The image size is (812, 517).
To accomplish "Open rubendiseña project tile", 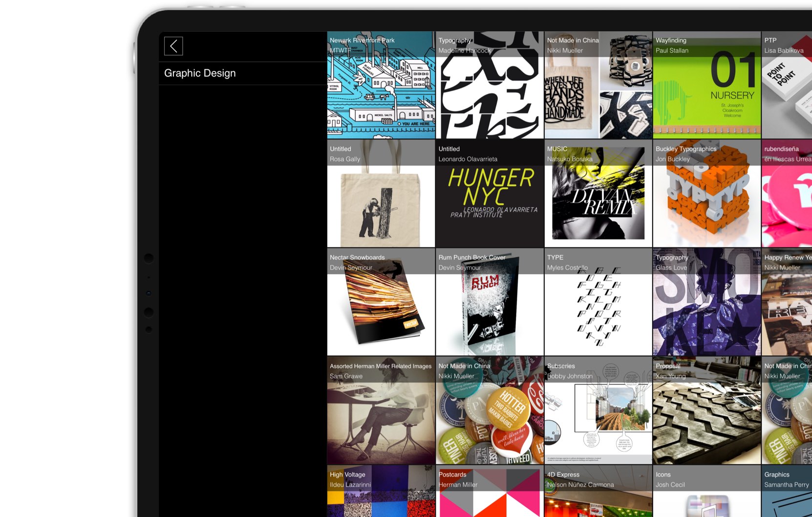I will (787, 194).
